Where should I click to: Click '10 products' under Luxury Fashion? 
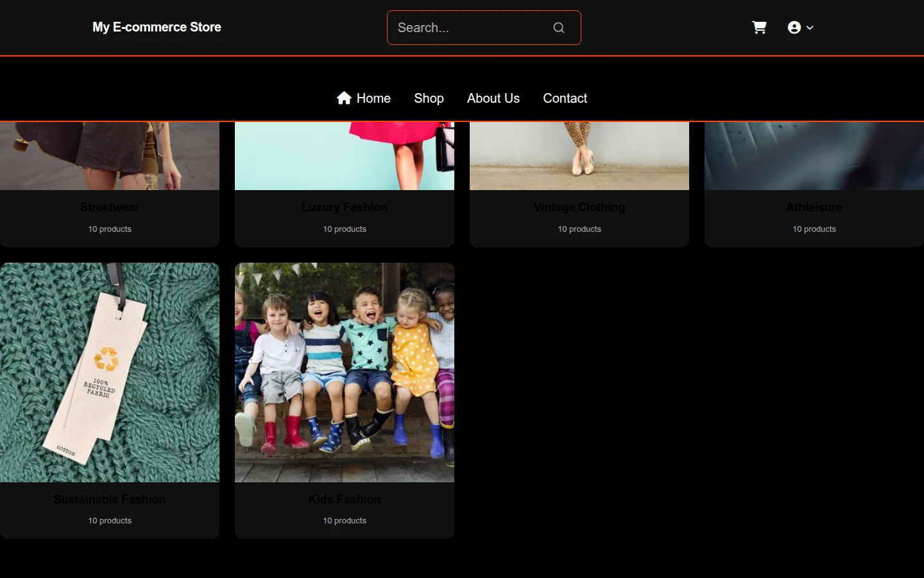(345, 229)
